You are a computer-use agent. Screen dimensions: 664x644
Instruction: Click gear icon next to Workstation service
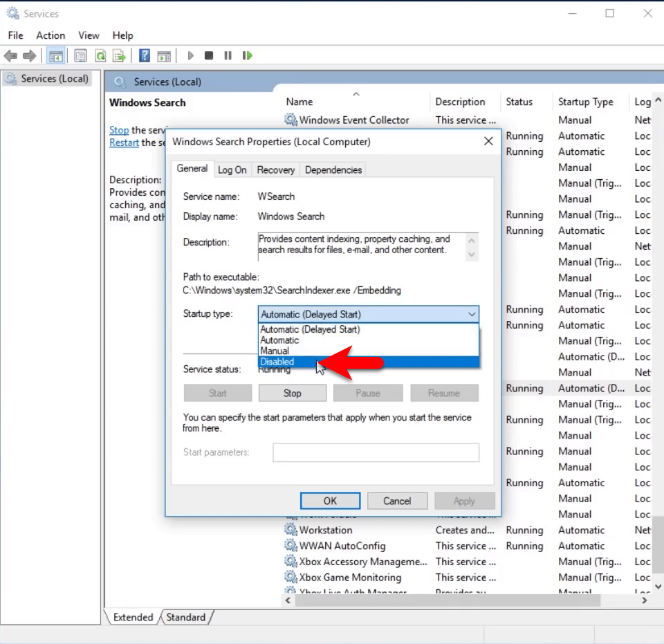pos(290,530)
